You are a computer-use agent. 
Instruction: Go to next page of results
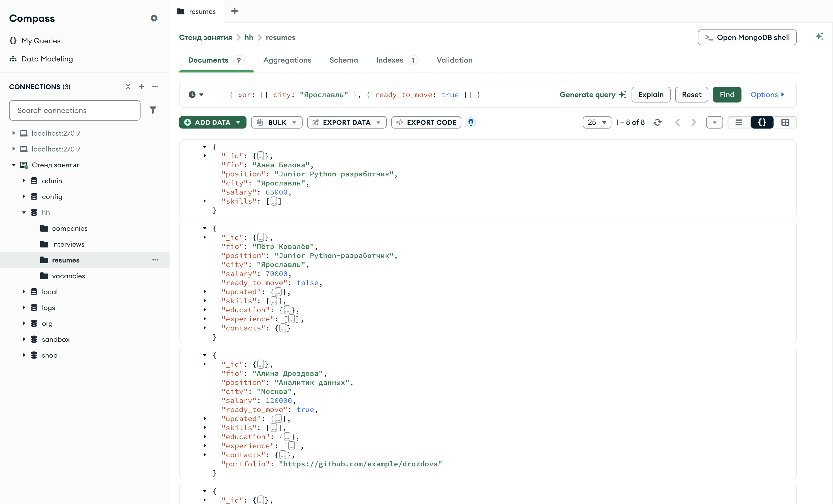tap(694, 122)
